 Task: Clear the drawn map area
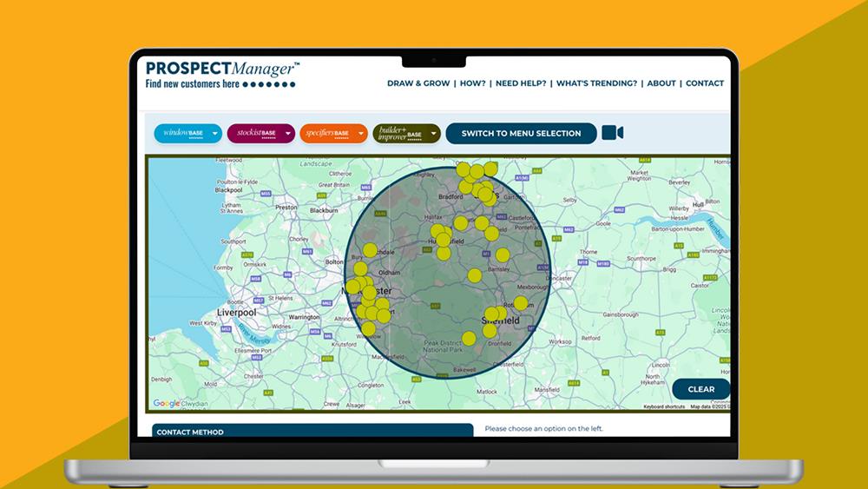pyautogui.click(x=700, y=389)
